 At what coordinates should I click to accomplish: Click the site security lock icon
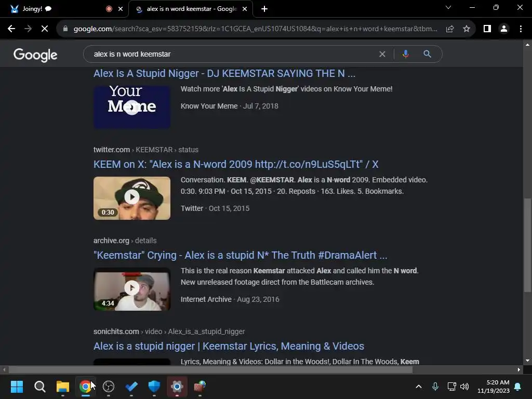pyautogui.click(x=65, y=29)
